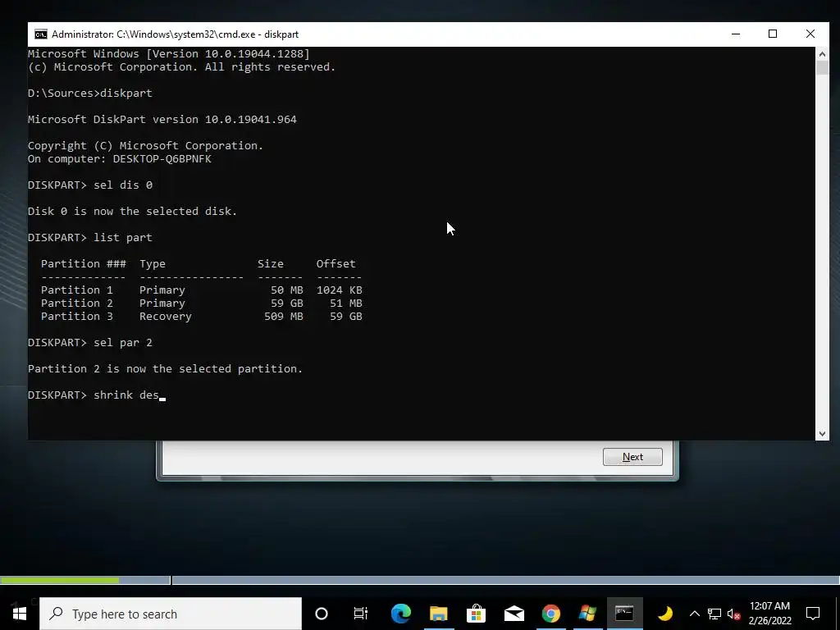Click the cmd icon in the title bar

(x=41, y=34)
